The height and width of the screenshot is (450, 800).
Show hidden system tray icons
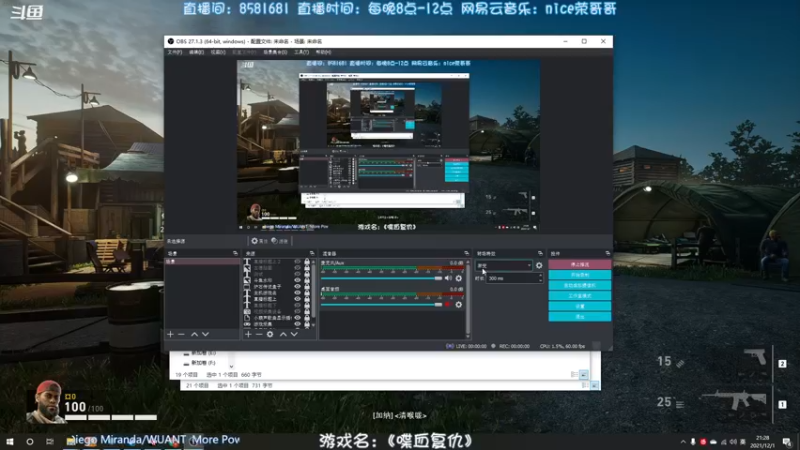[683, 442]
